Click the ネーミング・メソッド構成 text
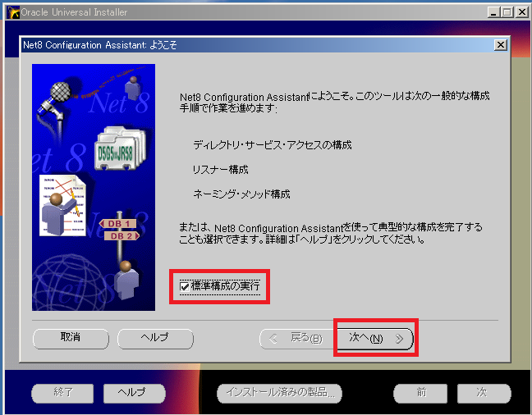The height and width of the screenshot is (415, 532). 241,194
